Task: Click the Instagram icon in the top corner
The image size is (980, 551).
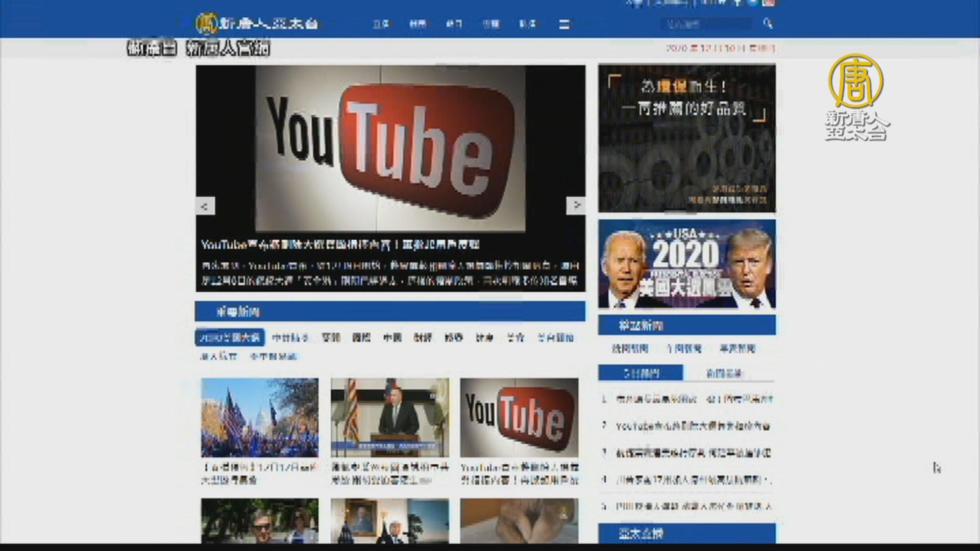Action: tap(769, 3)
